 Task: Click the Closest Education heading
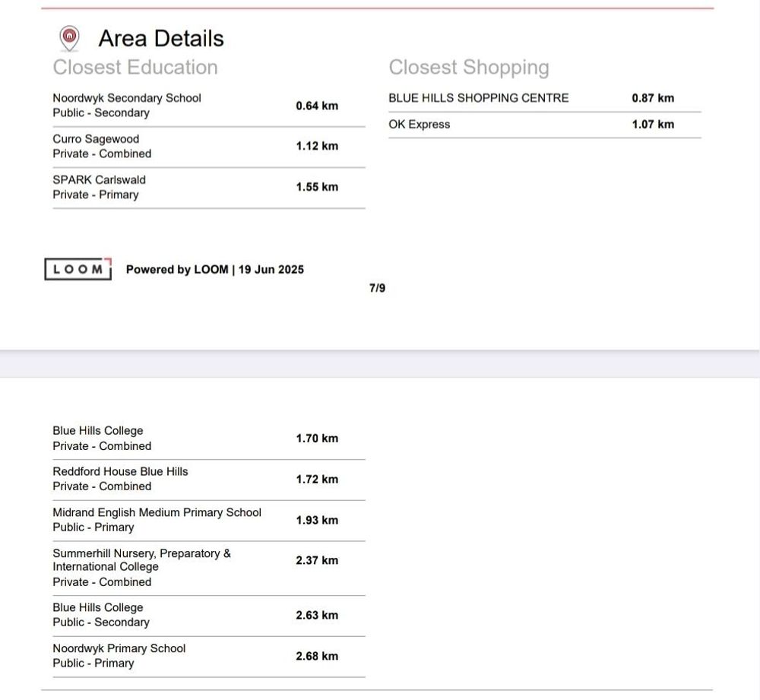click(x=135, y=68)
